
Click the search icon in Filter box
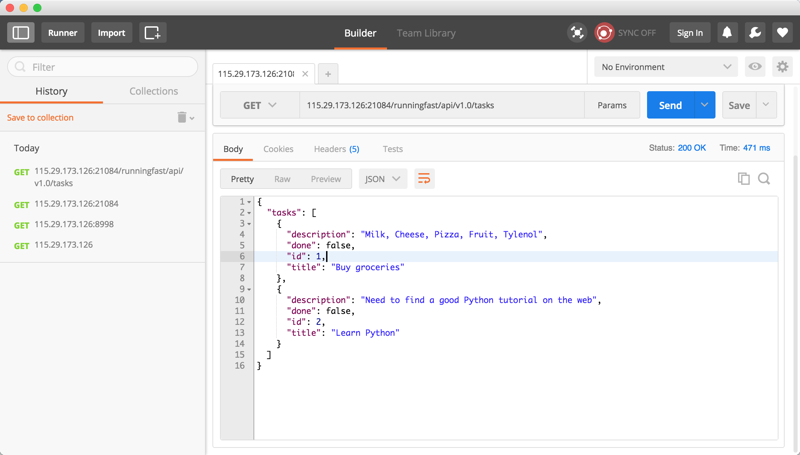point(20,67)
